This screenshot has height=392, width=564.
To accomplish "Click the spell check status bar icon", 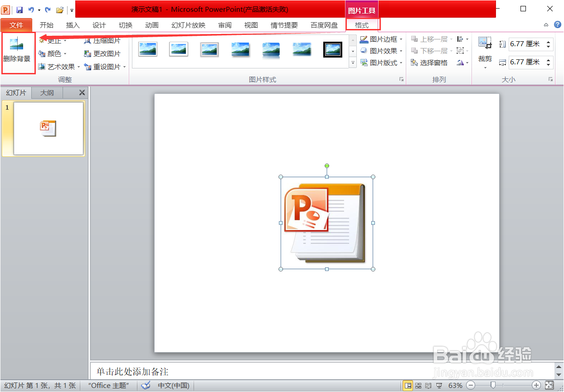I will coord(146,386).
